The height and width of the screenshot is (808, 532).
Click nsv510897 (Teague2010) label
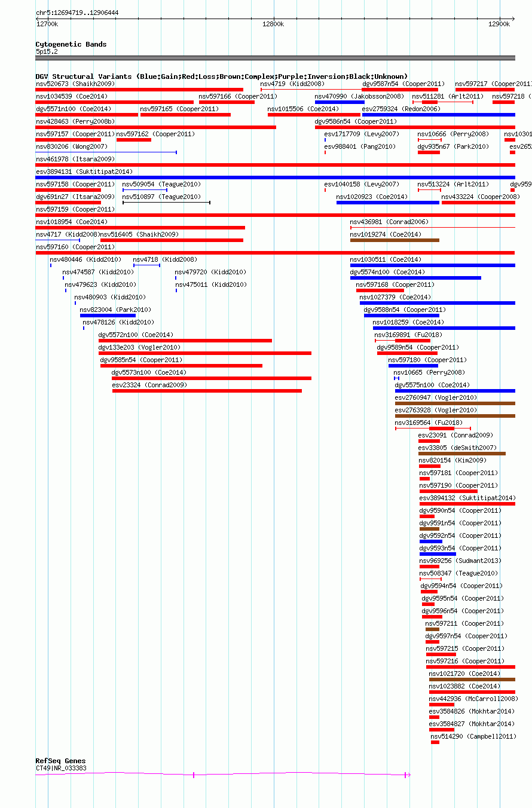(x=161, y=197)
